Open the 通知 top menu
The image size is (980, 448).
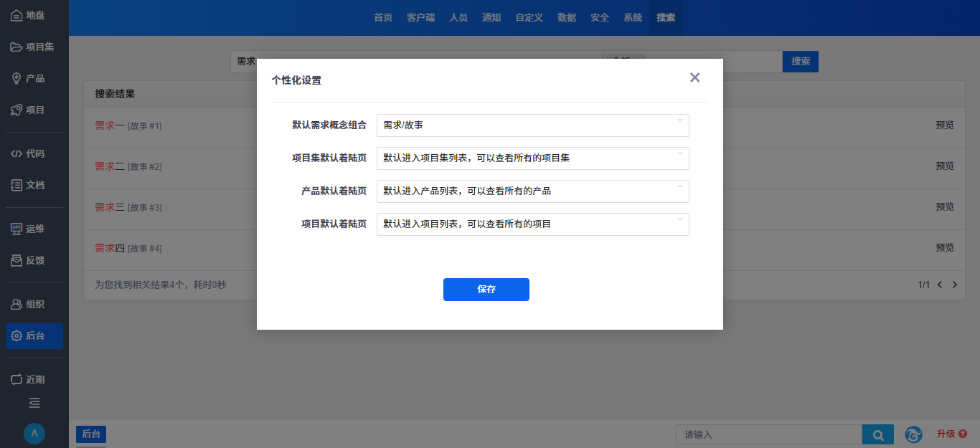[x=491, y=18]
